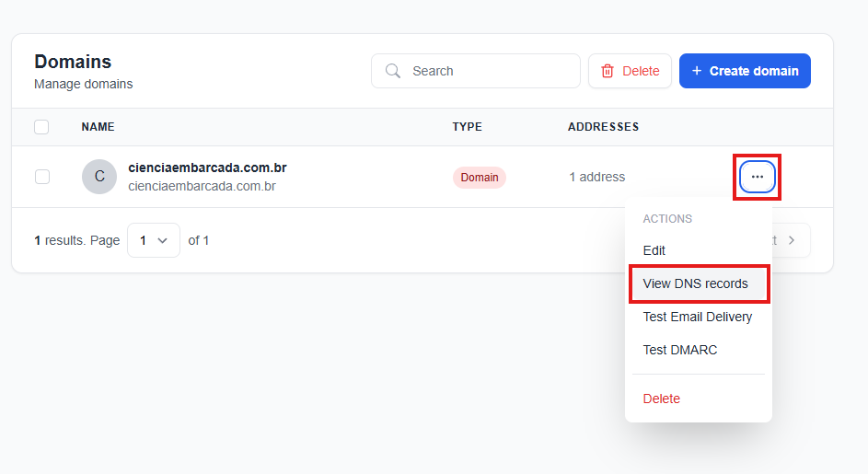Viewport: 868px width, 474px height.
Task: Click the red Delete menu entry
Action: click(662, 399)
